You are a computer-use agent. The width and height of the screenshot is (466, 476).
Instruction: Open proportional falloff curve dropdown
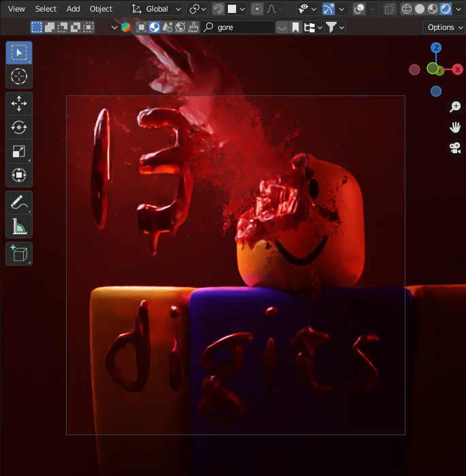point(275,9)
